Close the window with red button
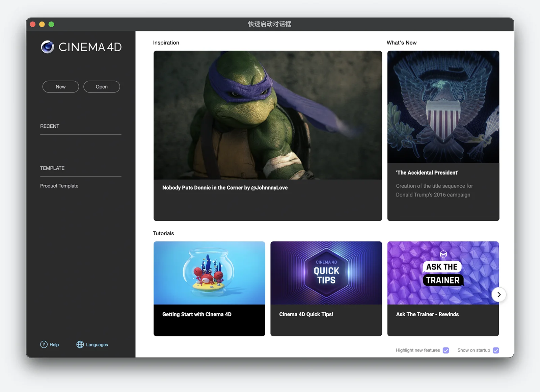540x392 pixels. pos(33,24)
